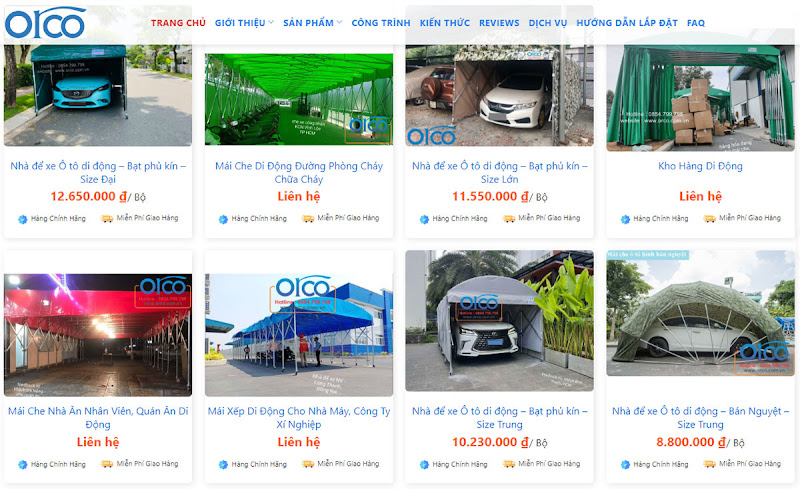
Task: Open Mái Che Di Động Đường Phòng Cháy link
Action: click(299, 173)
